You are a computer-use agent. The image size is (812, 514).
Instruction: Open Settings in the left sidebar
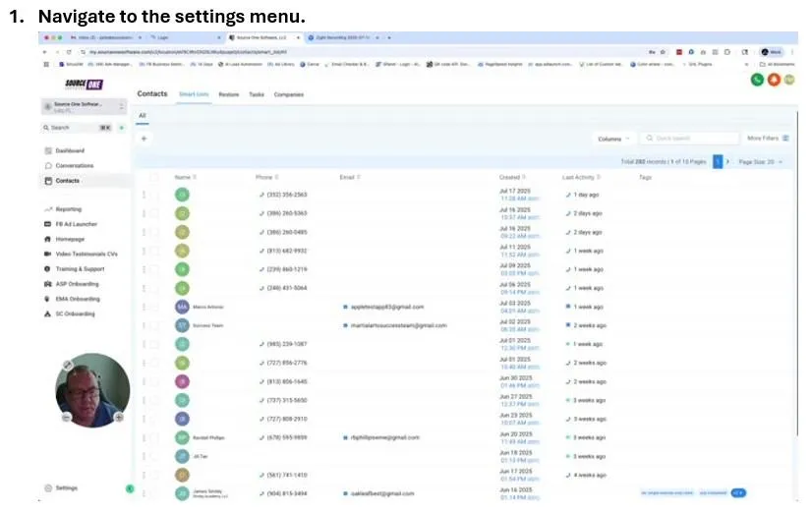click(61, 488)
